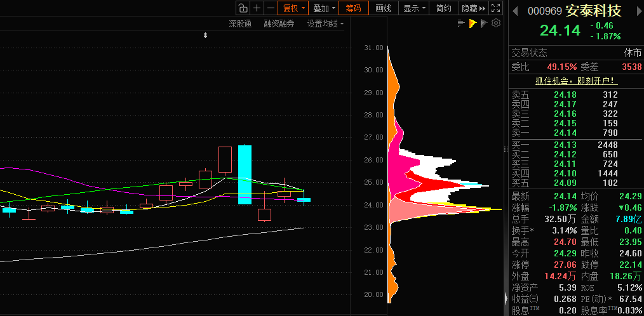Click stock code 000969

click(545, 11)
